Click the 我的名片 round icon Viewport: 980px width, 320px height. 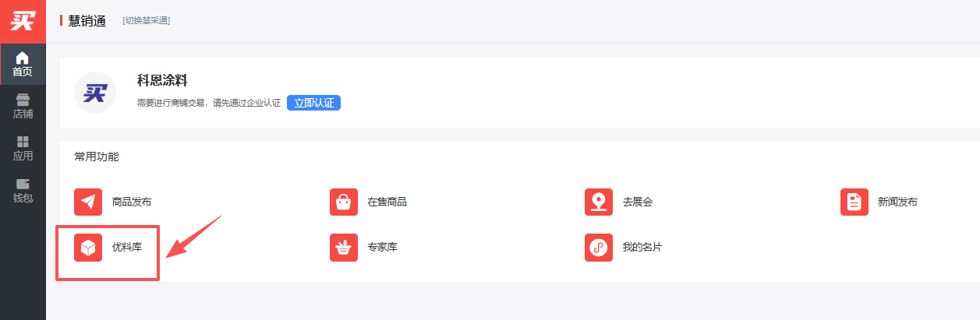[x=598, y=248]
